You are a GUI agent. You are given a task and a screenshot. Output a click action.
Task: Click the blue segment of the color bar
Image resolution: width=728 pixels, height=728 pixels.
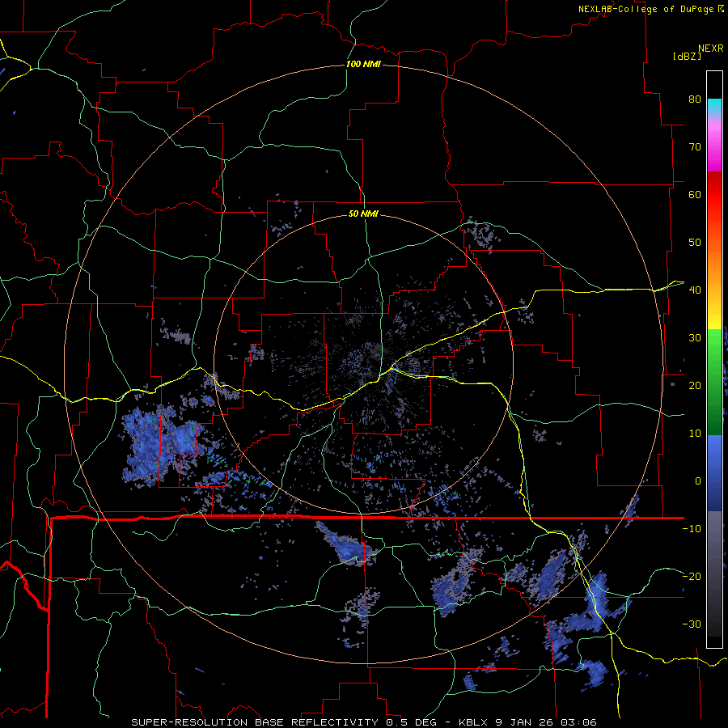pyautogui.click(x=714, y=473)
